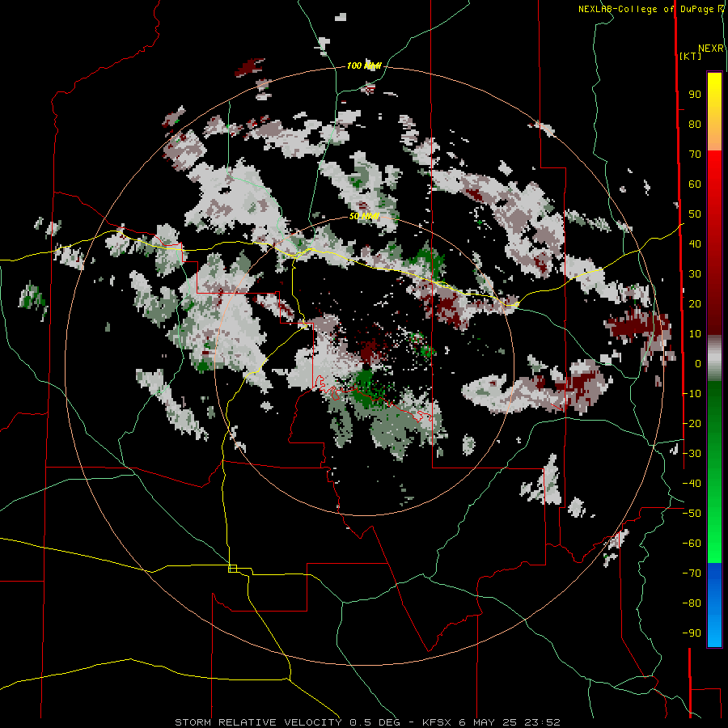Click the 50 NMI range ring label
This screenshot has width=728, height=728.
(364, 216)
